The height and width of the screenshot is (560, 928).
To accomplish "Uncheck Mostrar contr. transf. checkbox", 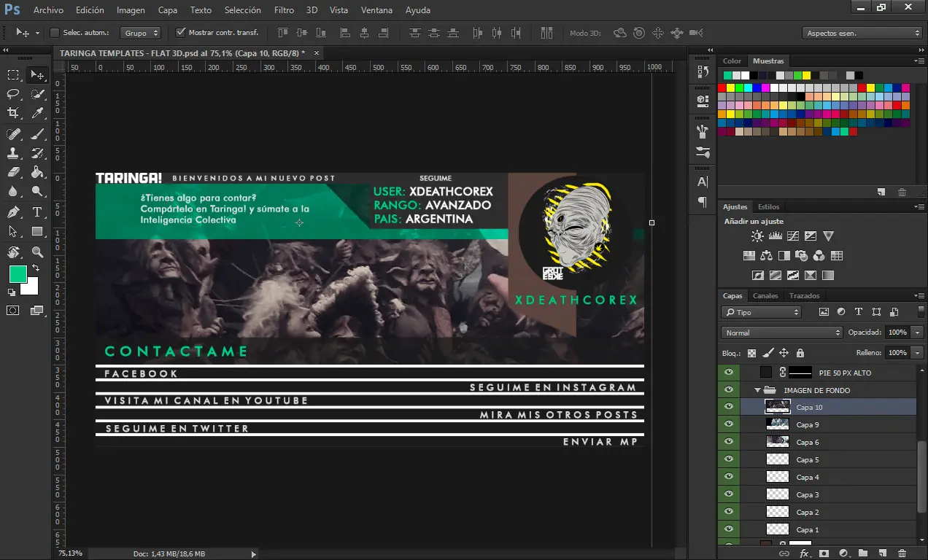I will [x=181, y=33].
